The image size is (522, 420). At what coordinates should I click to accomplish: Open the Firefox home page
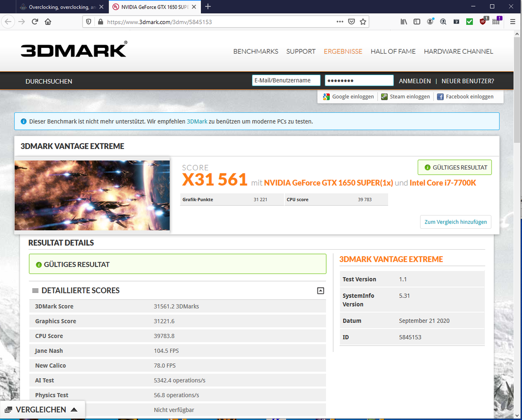click(48, 22)
